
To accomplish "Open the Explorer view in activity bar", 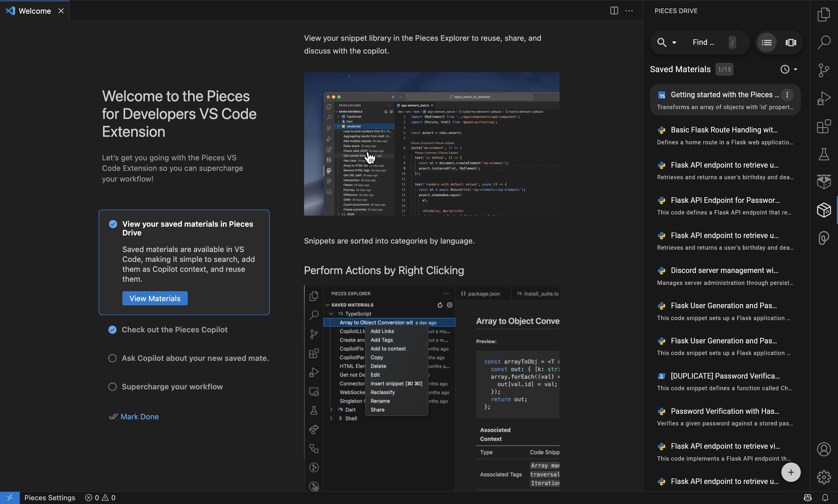I will pyautogui.click(x=824, y=14).
